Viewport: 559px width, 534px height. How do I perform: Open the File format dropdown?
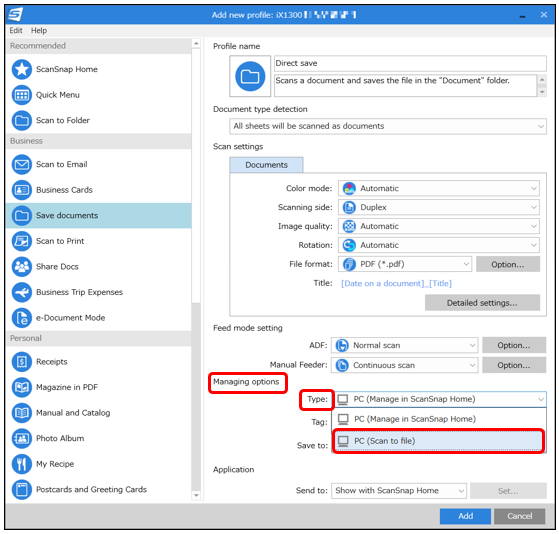click(405, 264)
